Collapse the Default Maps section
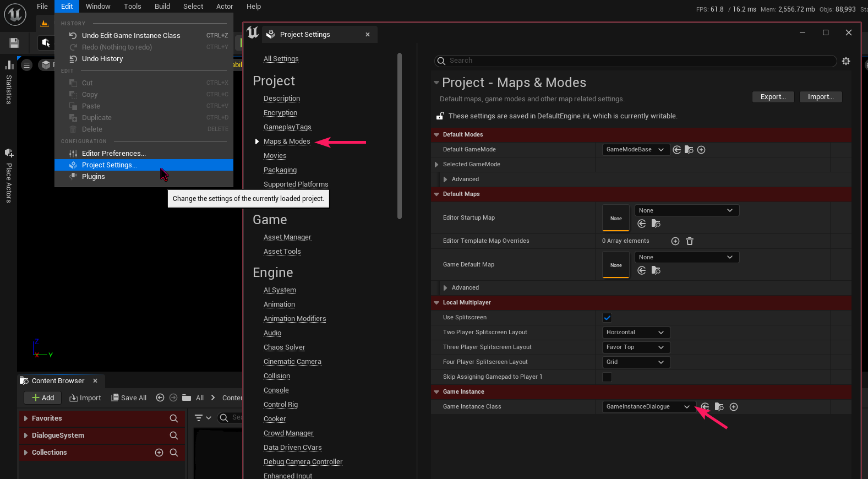Viewport: 868px width, 479px height. pos(436,194)
